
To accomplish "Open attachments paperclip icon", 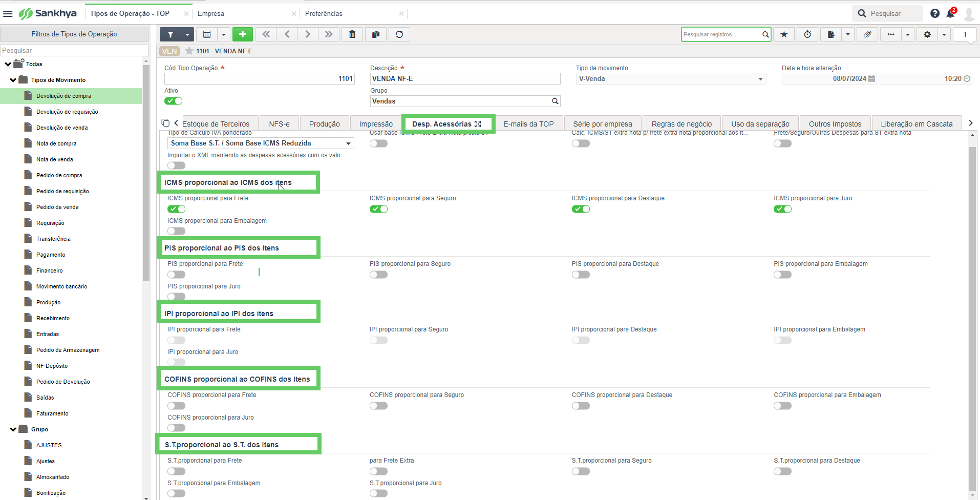I will [867, 34].
